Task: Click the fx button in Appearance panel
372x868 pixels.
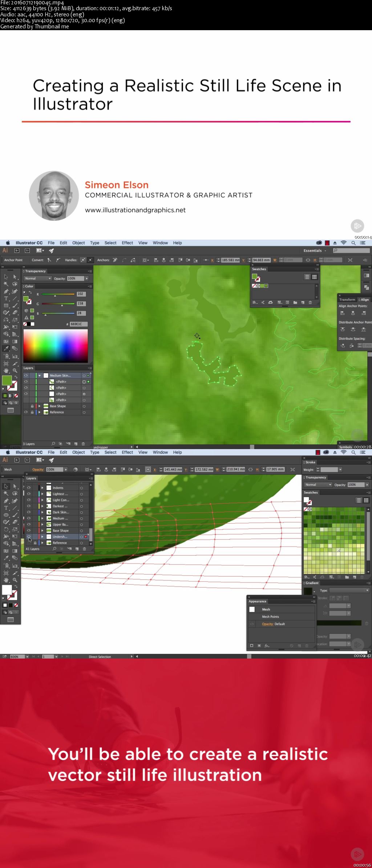Action: (x=267, y=646)
